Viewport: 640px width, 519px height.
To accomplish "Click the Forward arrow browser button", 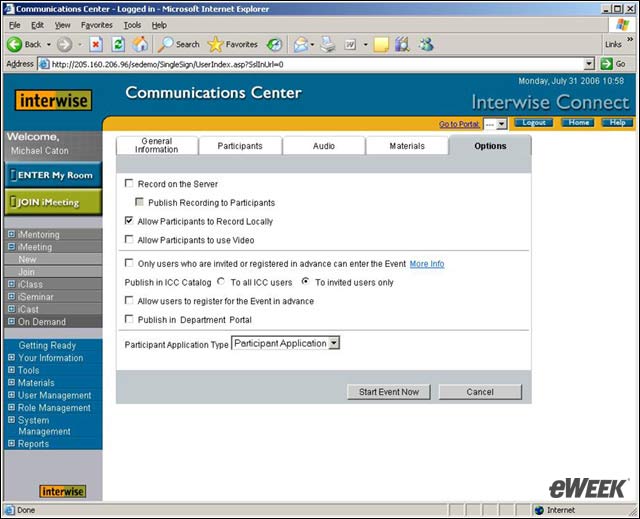I will tap(64, 44).
